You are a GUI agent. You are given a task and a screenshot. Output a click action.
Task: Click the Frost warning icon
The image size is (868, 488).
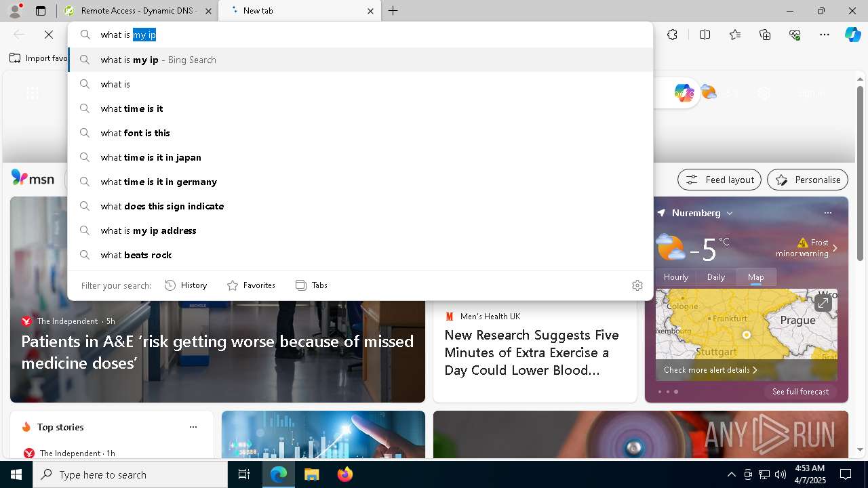pos(803,243)
